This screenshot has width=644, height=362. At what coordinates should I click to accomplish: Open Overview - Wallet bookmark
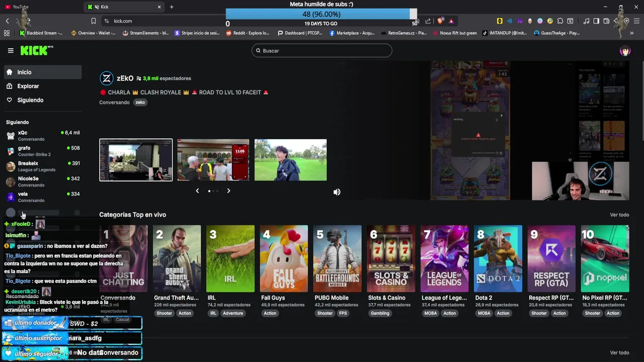coord(94,33)
